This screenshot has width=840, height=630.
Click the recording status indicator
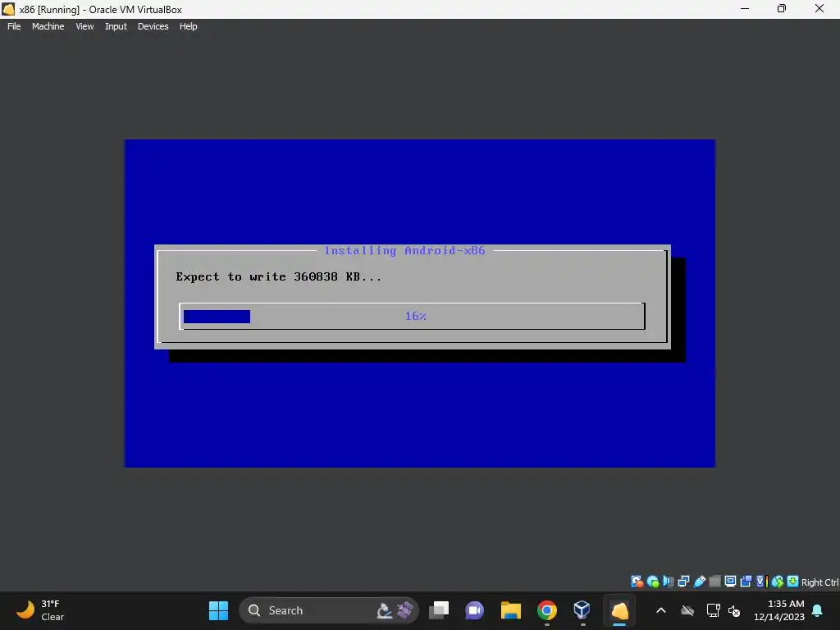point(746,582)
